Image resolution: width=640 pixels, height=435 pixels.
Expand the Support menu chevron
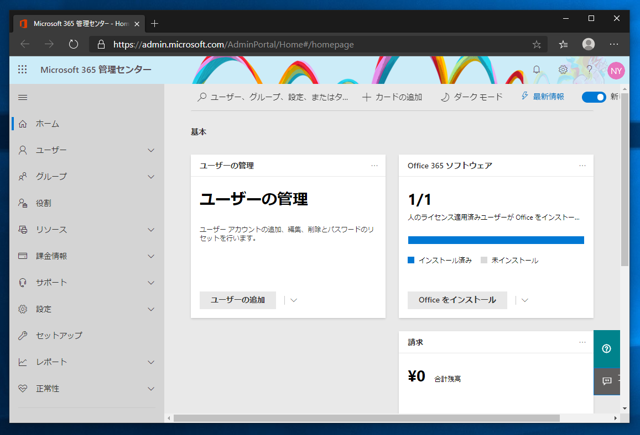[151, 282]
